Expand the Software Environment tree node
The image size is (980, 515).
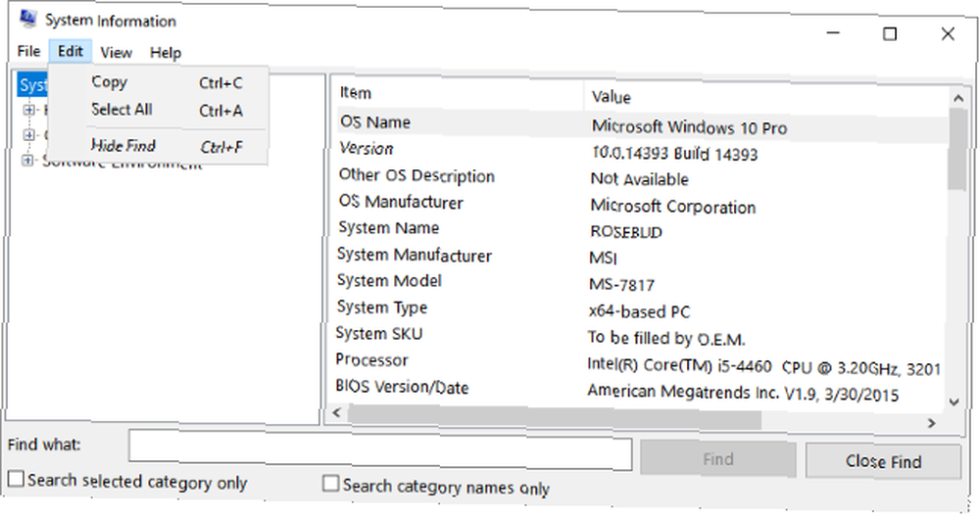pos(27,161)
